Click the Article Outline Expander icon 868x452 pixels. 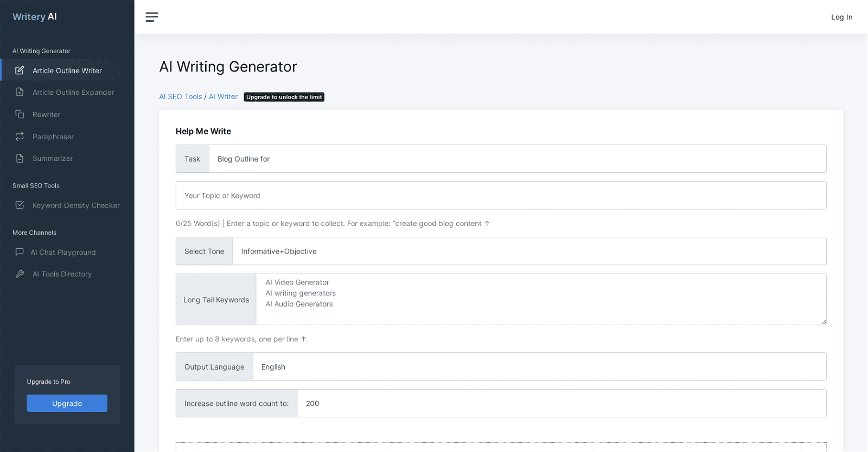pyautogui.click(x=20, y=92)
